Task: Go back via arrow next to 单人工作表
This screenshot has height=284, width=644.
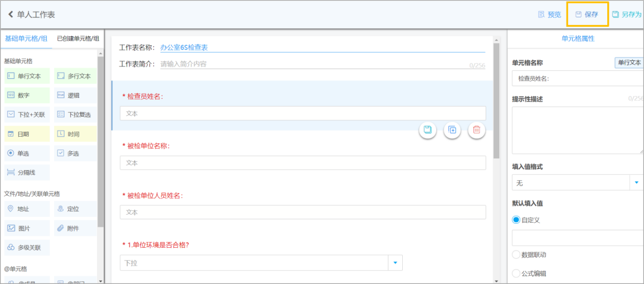Action: [x=11, y=15]
